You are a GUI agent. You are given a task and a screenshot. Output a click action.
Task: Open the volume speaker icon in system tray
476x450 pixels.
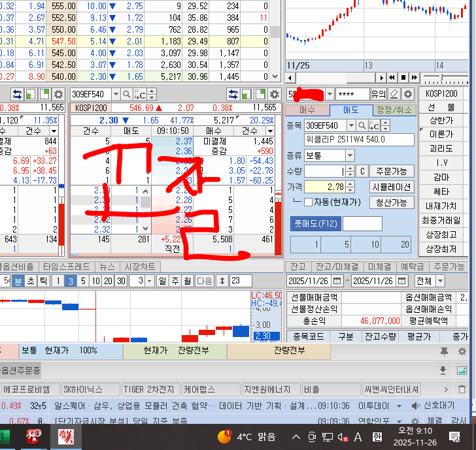click(343, 437)
